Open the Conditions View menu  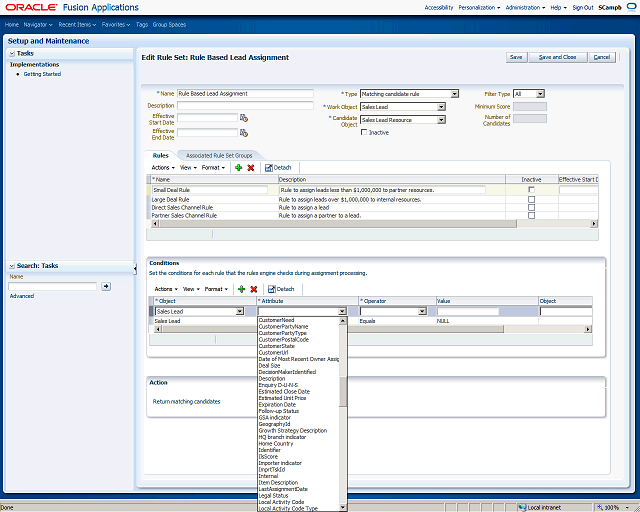191,289
